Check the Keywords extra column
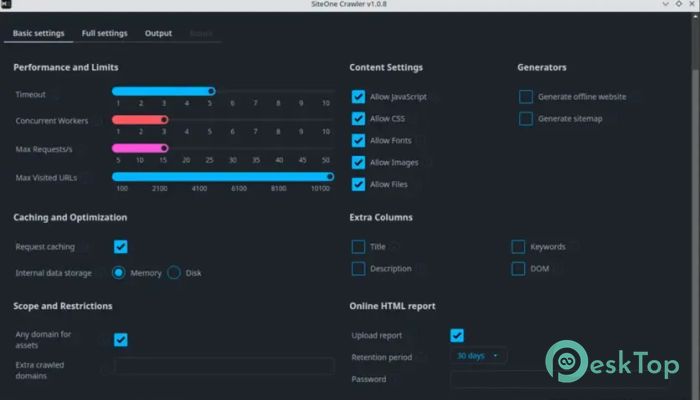This screenshot has width=700, height=400. click(x=518, y=247)
